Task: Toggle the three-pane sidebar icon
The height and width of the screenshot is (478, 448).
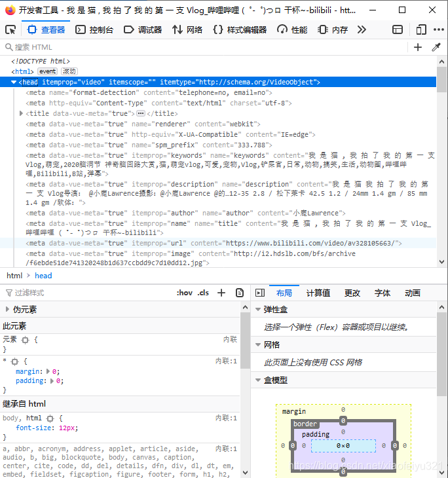Action: [x=260, y=293]
